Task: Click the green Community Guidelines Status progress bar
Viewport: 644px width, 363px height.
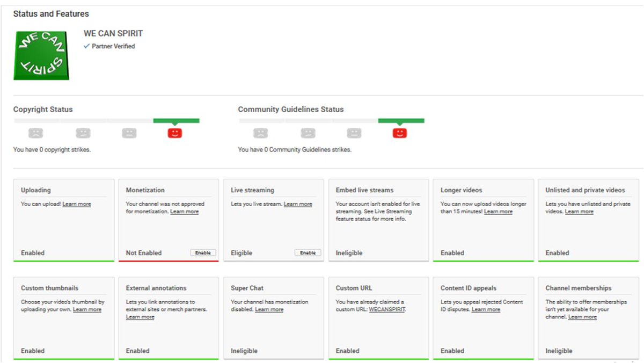Action: point(401,121)
